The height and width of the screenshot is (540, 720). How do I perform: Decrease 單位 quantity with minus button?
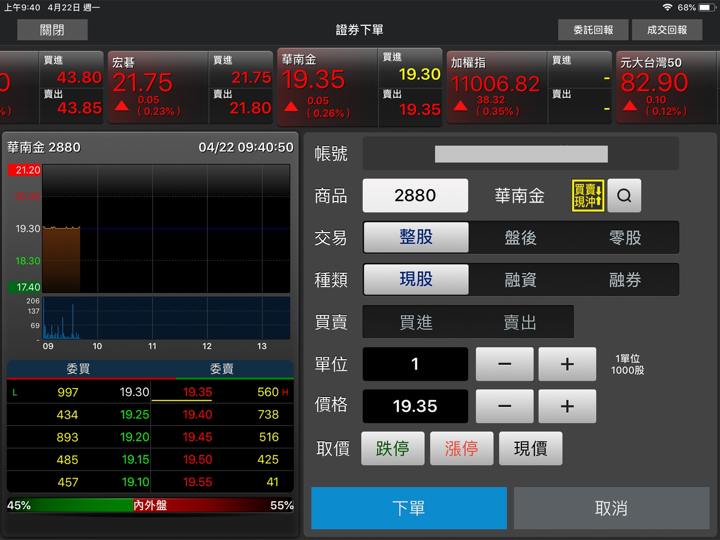click(504, 364)
